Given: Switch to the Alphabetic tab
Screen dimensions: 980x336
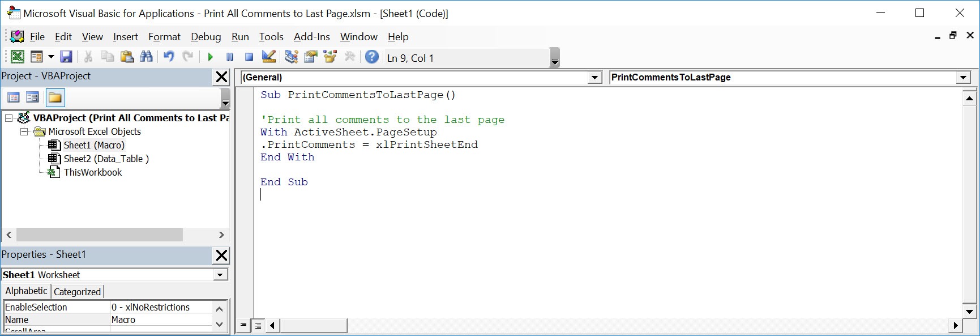Looking at the screenshot, I should [x=26, y=291].
